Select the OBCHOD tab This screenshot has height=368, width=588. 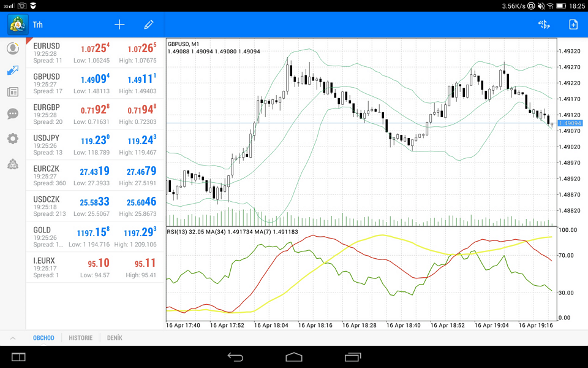click(x=43, y=338)
